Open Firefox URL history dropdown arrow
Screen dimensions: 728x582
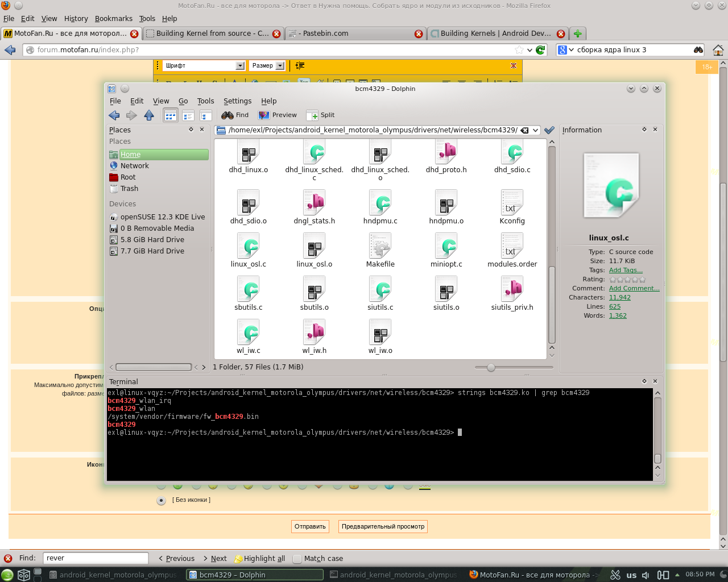[x=530, y=50]
